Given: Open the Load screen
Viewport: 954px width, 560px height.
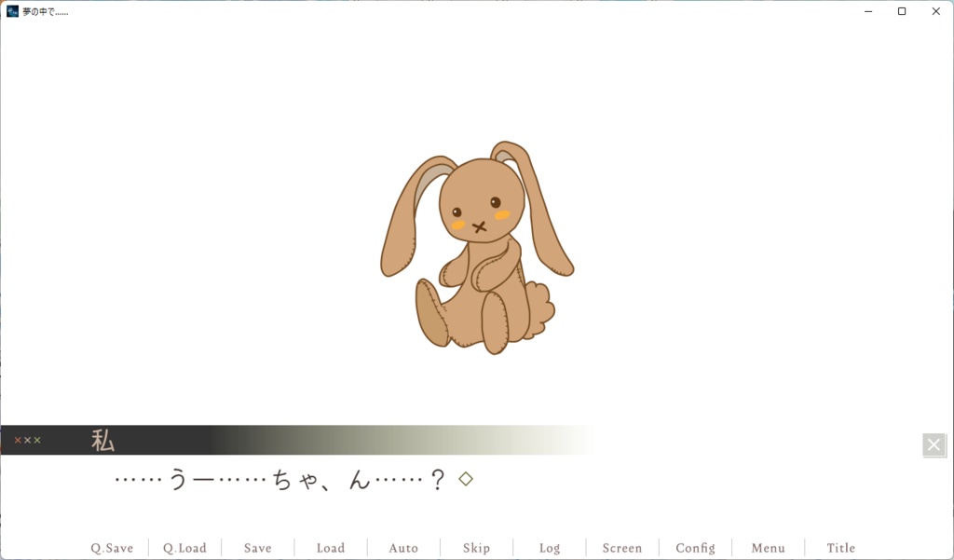Looking at the screenshot, I should 330,548.
